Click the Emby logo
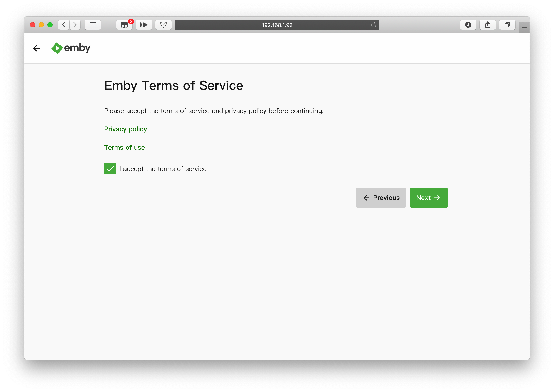 (71, 48)
